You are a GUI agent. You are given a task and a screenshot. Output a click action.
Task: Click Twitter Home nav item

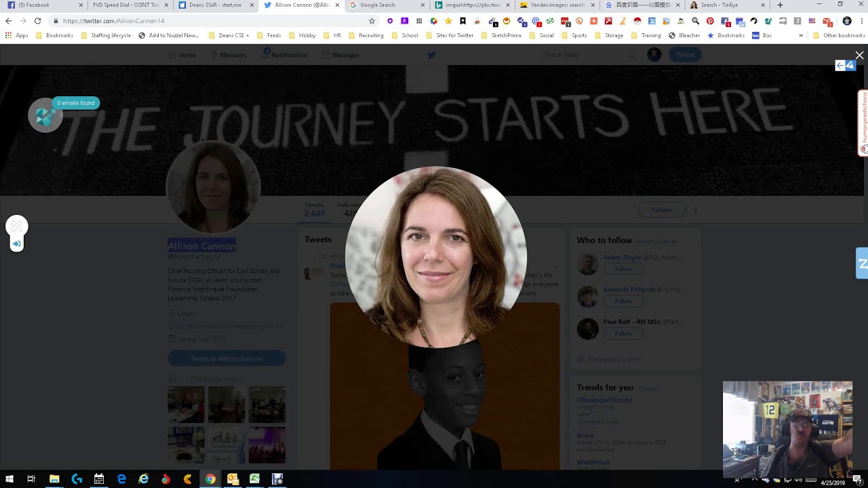182,55
